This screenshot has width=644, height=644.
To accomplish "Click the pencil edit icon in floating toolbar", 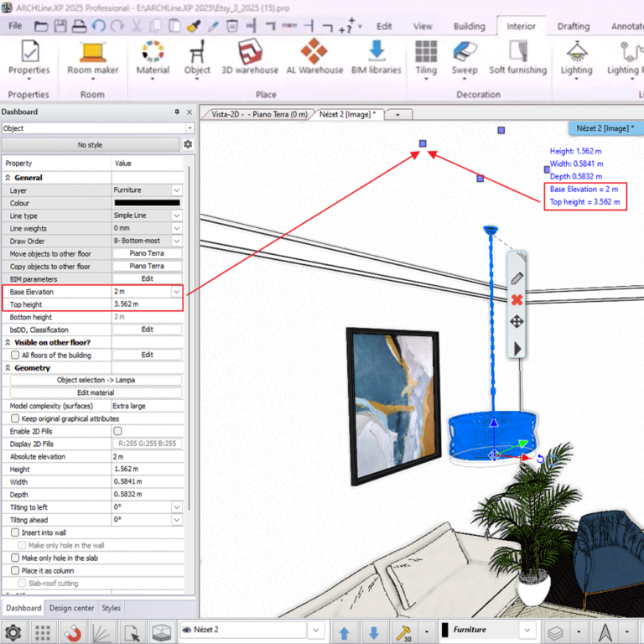I will 517,278.
